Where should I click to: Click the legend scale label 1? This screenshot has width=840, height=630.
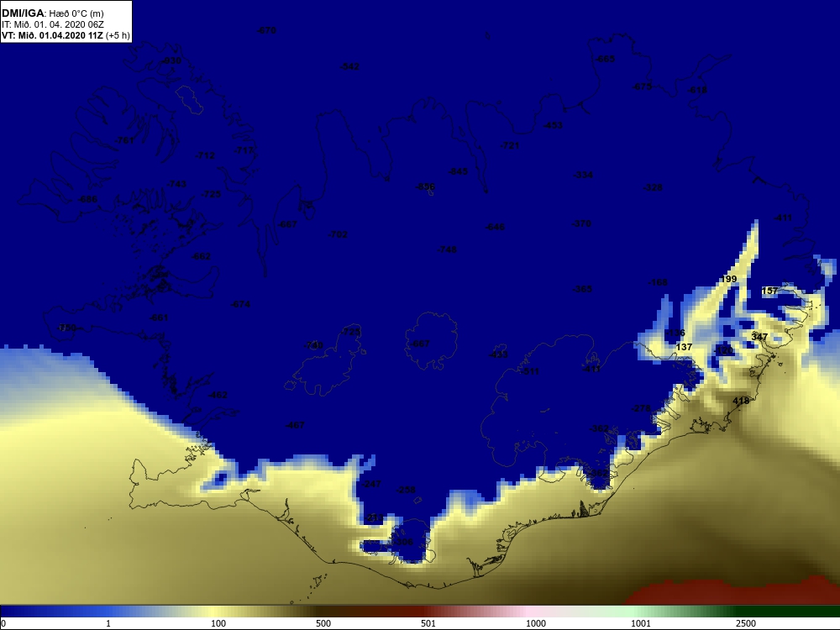tap(108, 623)
